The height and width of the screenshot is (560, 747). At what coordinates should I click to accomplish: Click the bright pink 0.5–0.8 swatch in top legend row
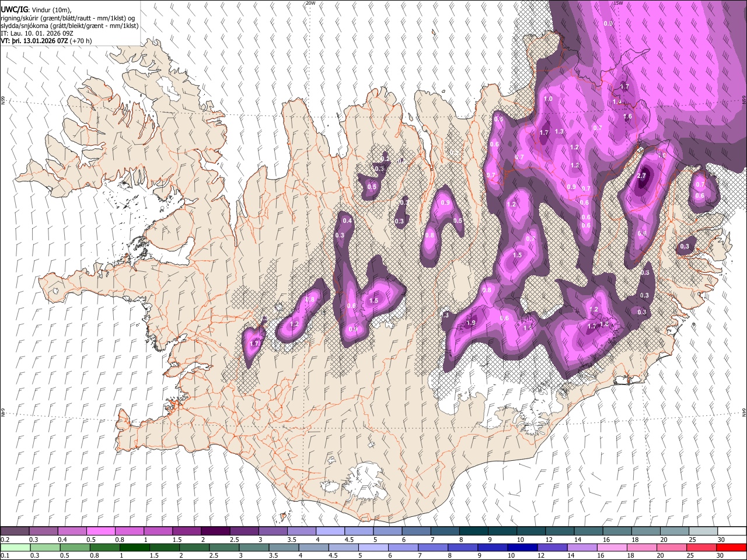(x=100, y=531)
